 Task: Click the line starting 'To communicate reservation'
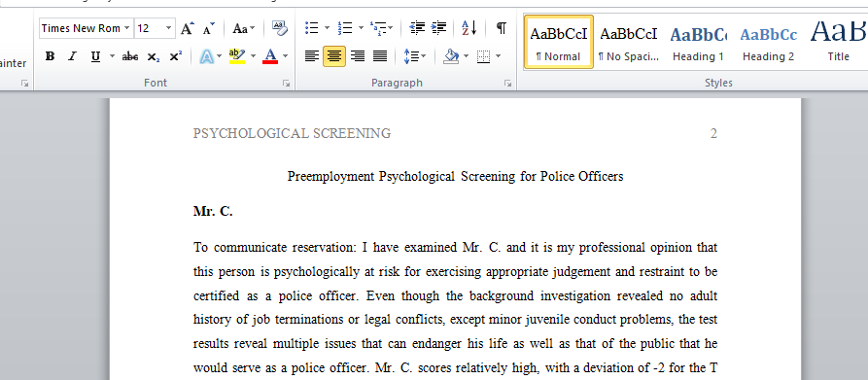coord(455,247)
